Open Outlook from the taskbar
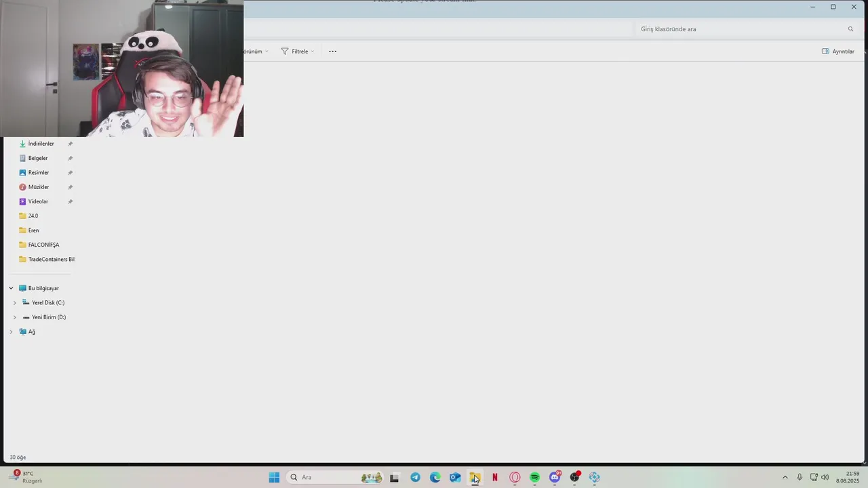This screenshot has width=868, height=488. pos(455,477)
